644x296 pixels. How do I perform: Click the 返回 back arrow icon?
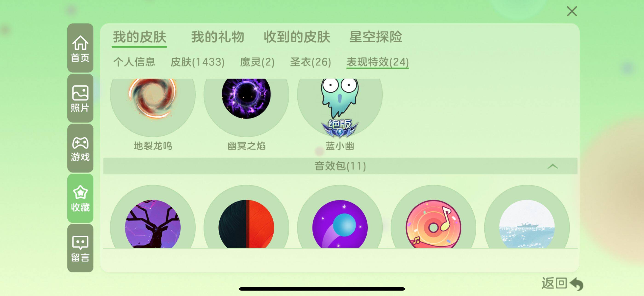577,284
